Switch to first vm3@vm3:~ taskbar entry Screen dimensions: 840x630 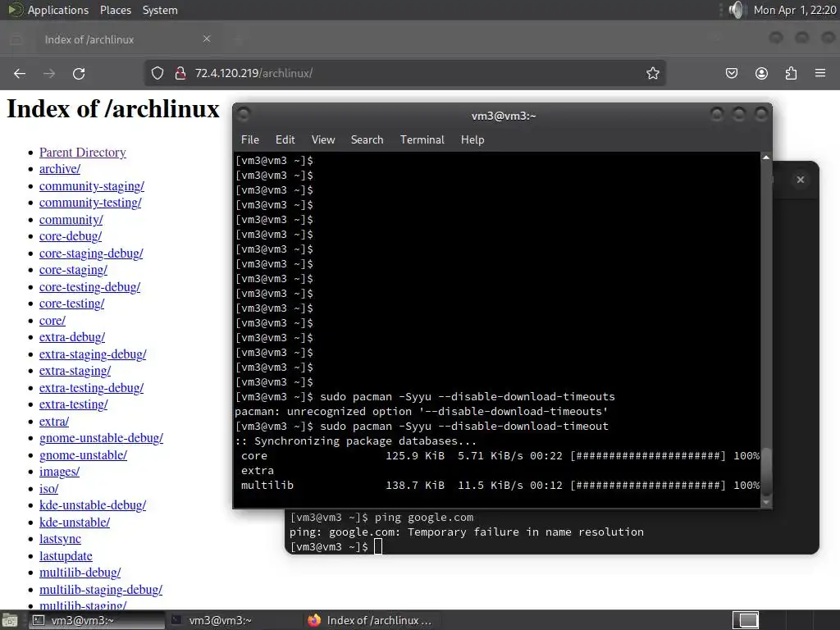pos(97,620)
